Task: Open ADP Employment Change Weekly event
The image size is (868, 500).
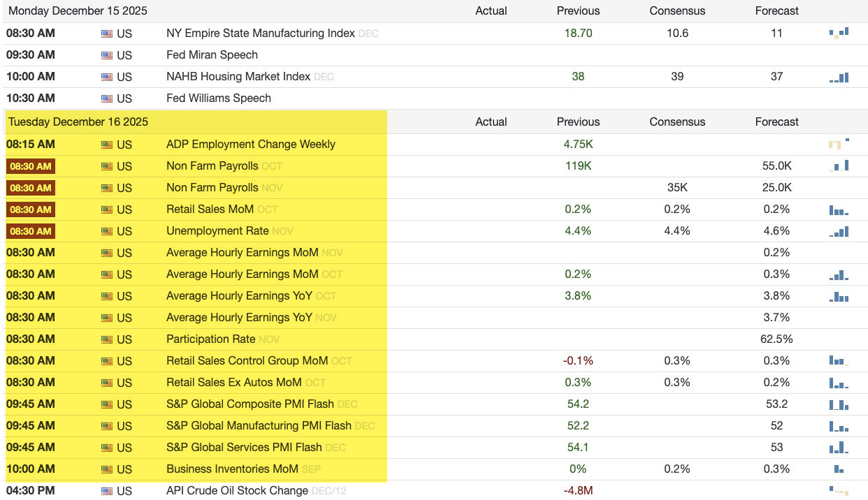Action: (251, 144)
